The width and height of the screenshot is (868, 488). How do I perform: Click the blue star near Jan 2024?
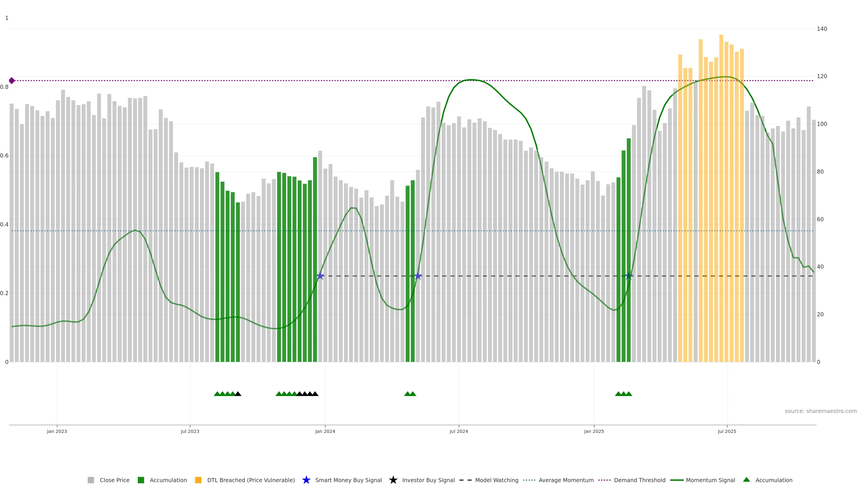coord(320,276)
